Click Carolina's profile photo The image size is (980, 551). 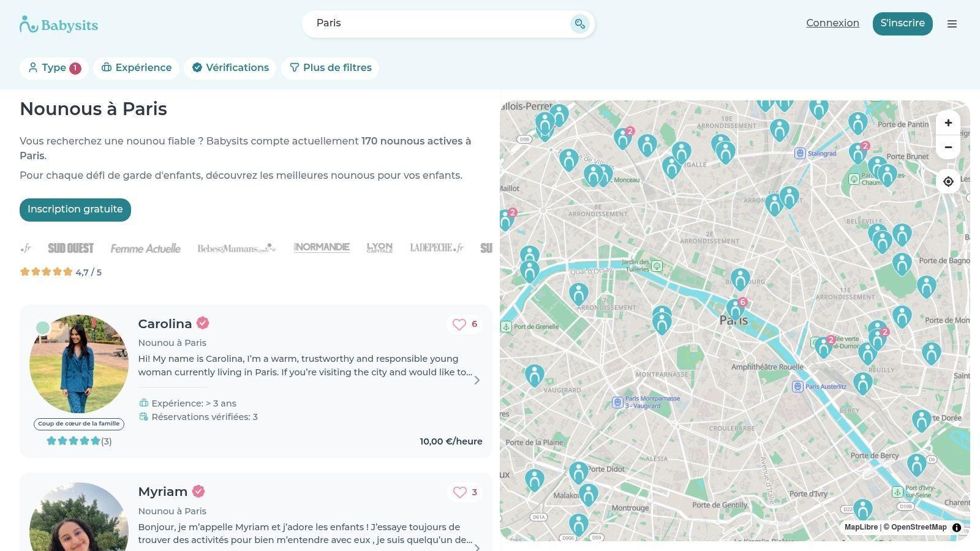point(79,364)
